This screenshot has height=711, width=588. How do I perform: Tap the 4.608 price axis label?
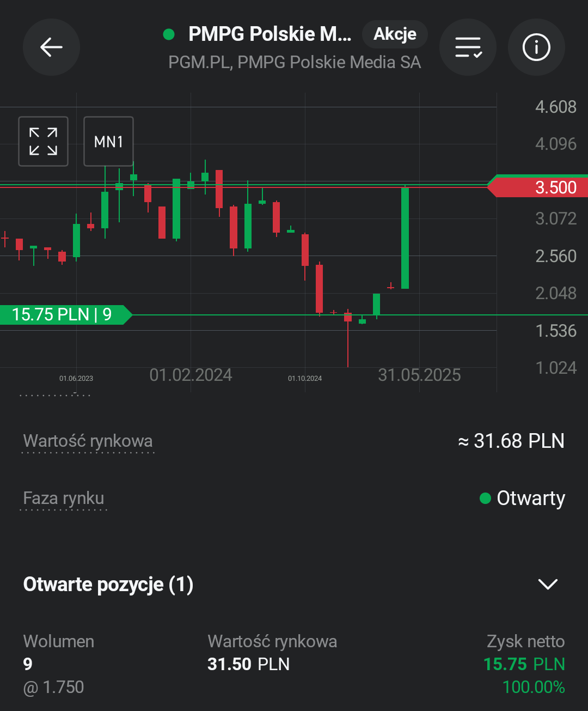555,107
